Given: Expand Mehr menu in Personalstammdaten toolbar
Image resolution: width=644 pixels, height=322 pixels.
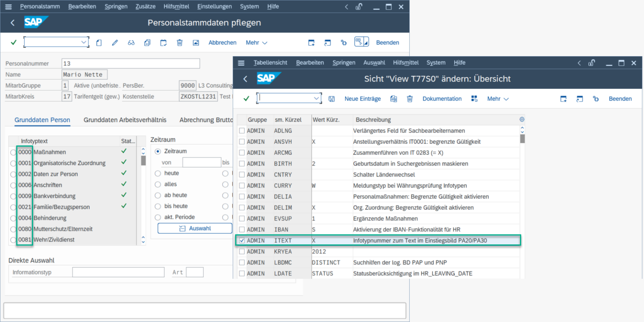Looking at the screenshot, I should [x=257, y=42].
